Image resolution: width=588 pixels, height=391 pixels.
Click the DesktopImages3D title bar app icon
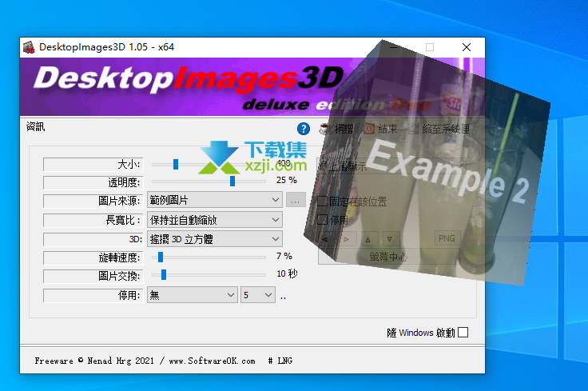29,47
